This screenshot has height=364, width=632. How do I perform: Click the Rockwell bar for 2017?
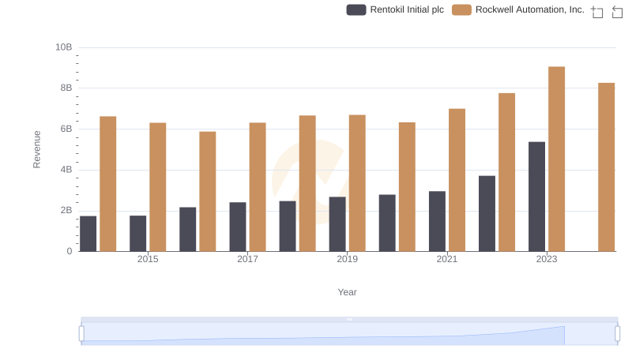pyautogui.click(x=258, y=187)
